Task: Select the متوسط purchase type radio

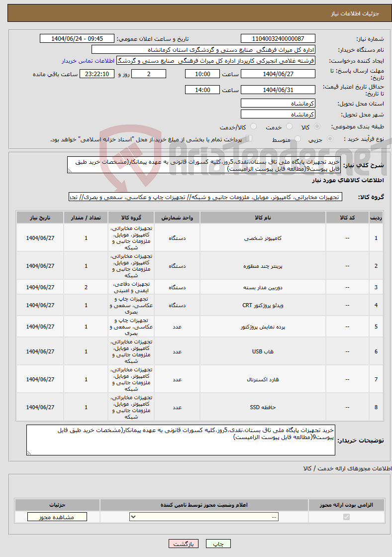Action: [x=298, y=139]
